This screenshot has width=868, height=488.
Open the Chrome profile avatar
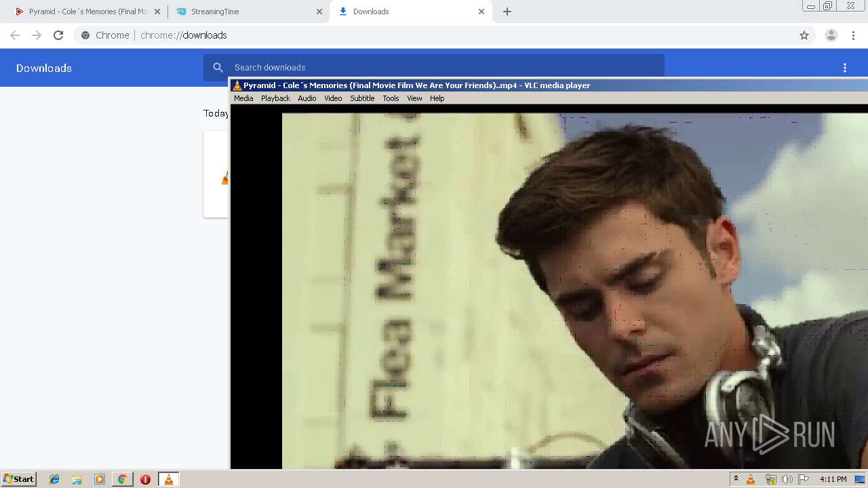point(831,35)
